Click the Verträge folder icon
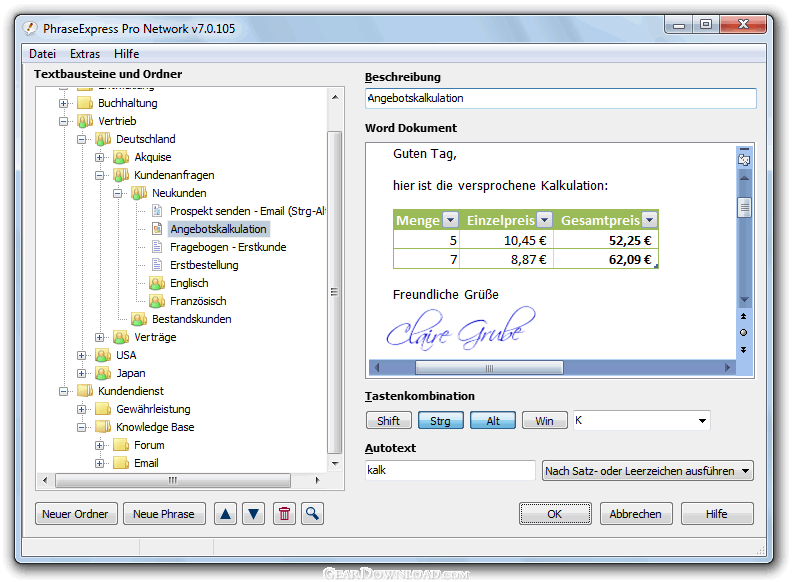Screen dimensions: 792x582 pyautogui.click(x=121, y=337)
